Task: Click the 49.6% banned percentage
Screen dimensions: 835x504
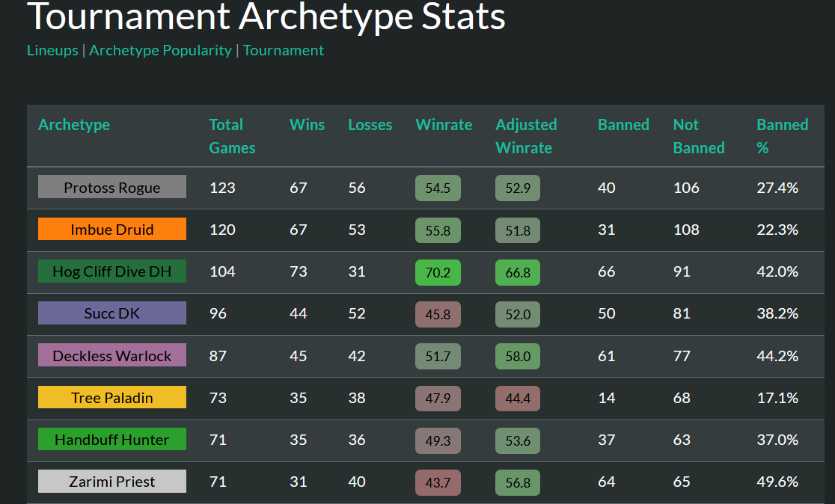Action: (x=777, y=482)
